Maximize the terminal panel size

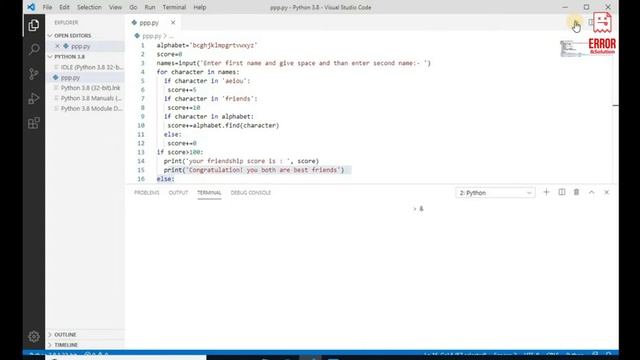pos(591,192)
